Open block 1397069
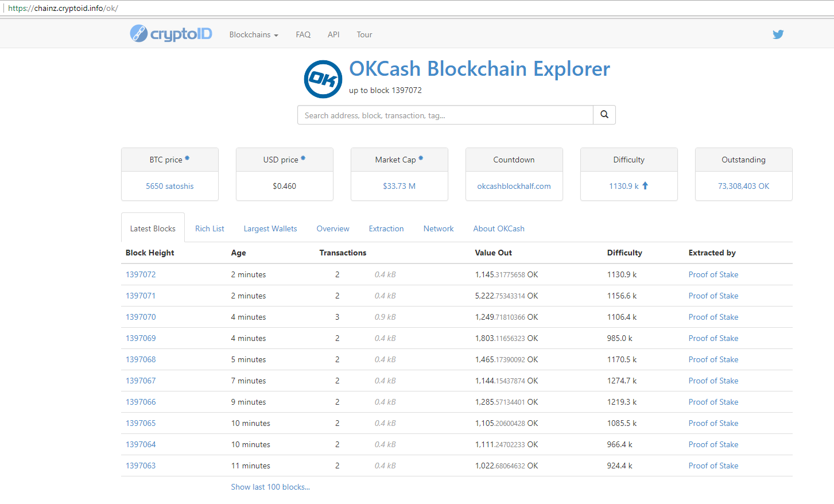This screenshot has width=834, height=504. pyautogui.click(x=141, y=338)
